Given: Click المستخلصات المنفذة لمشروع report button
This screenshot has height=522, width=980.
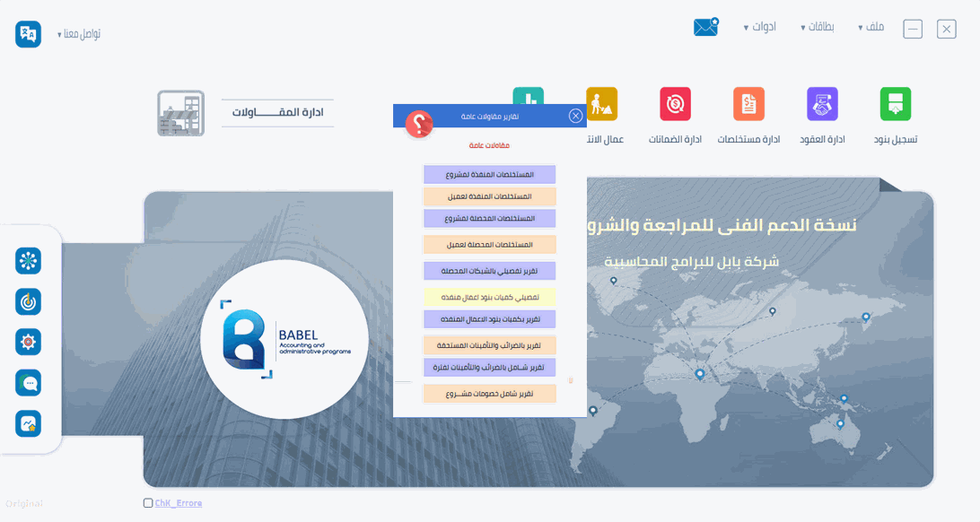Looking at the screenshot, I should [489, 173].
